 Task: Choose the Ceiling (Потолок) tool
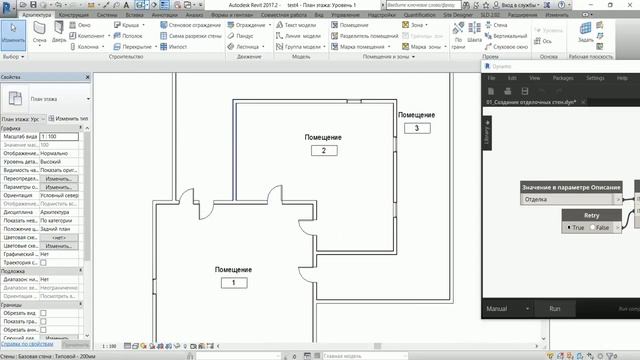click(128, 36)
